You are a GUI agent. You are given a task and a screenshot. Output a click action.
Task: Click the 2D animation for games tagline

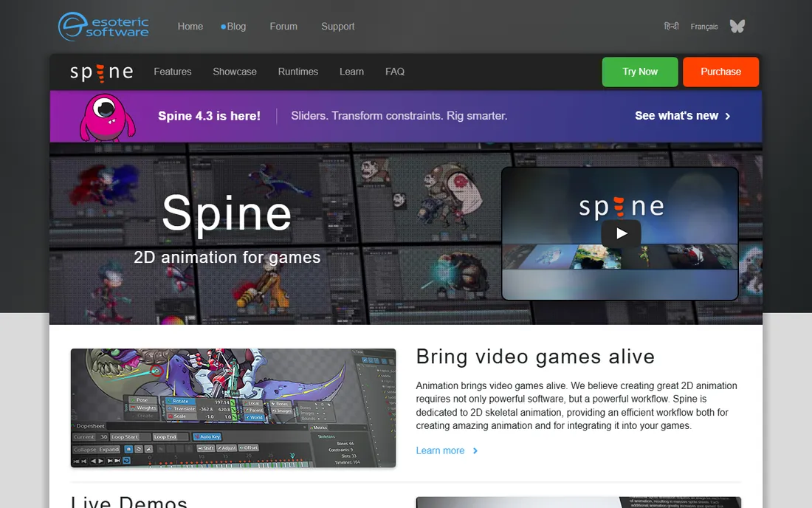click(227, 258)
